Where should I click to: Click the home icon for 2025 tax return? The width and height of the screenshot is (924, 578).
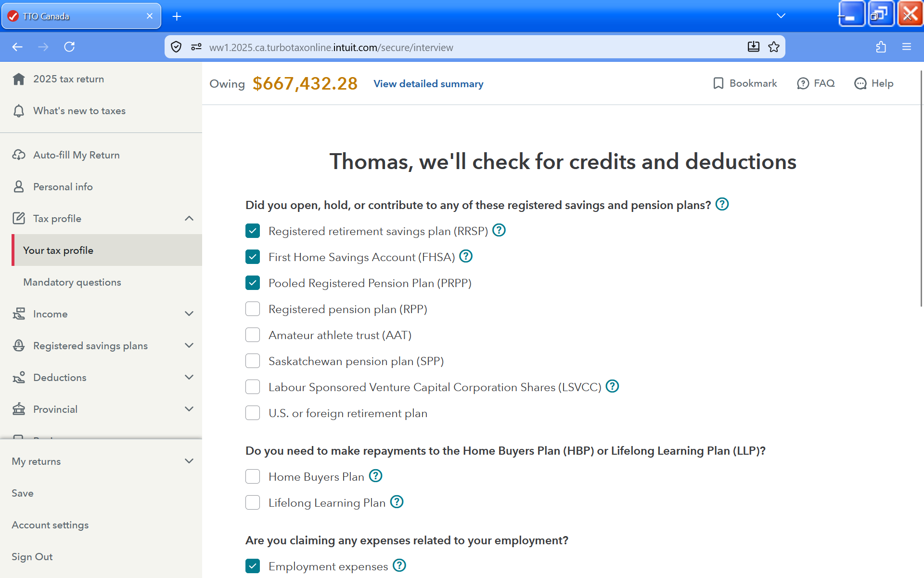(x=19, y=79)
